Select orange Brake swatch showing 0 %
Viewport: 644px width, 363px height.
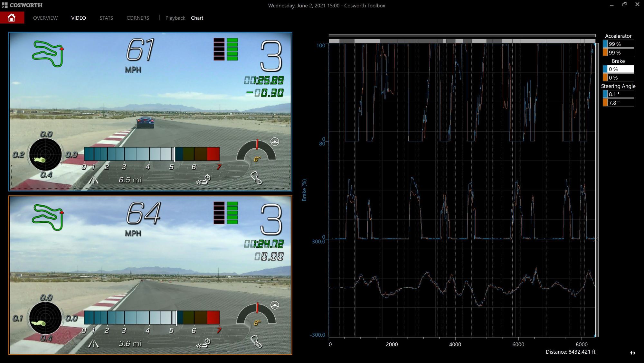click(x=605, y=78)
